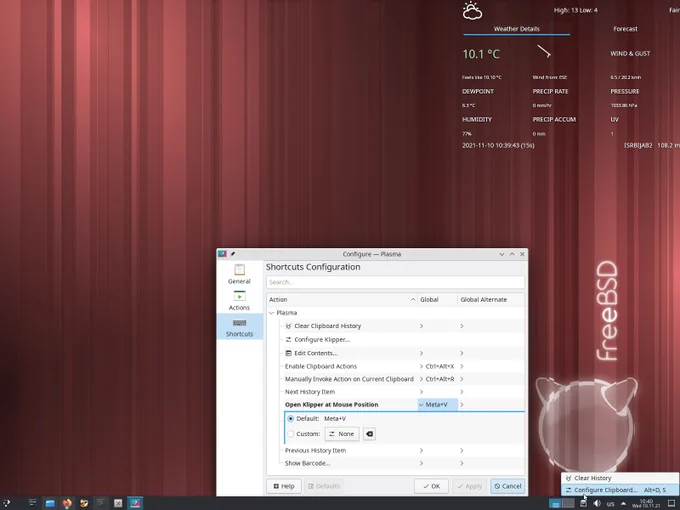Sort by the Action column header

point(342,300)
